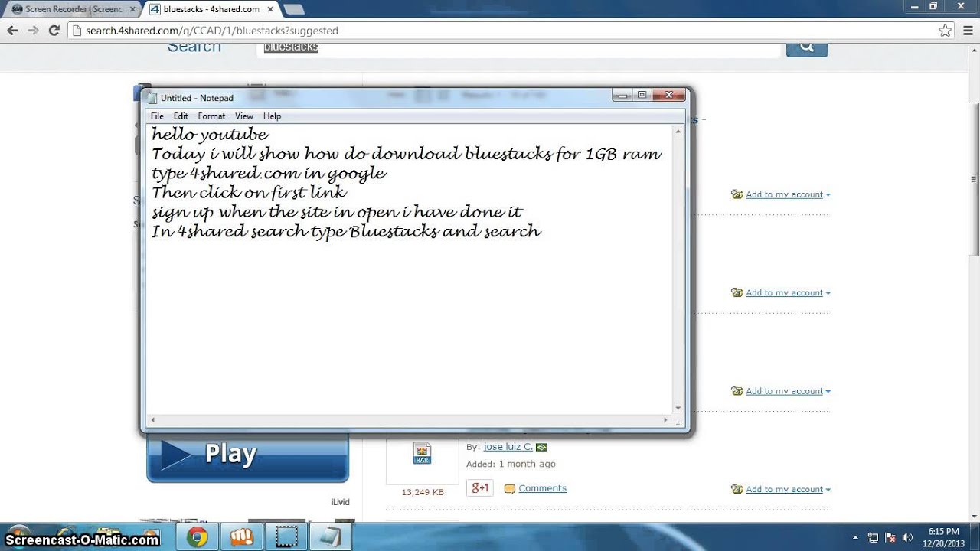Click the line starting 'In 4shared search type'
This screenshot has width=980, height=551.
346,231
